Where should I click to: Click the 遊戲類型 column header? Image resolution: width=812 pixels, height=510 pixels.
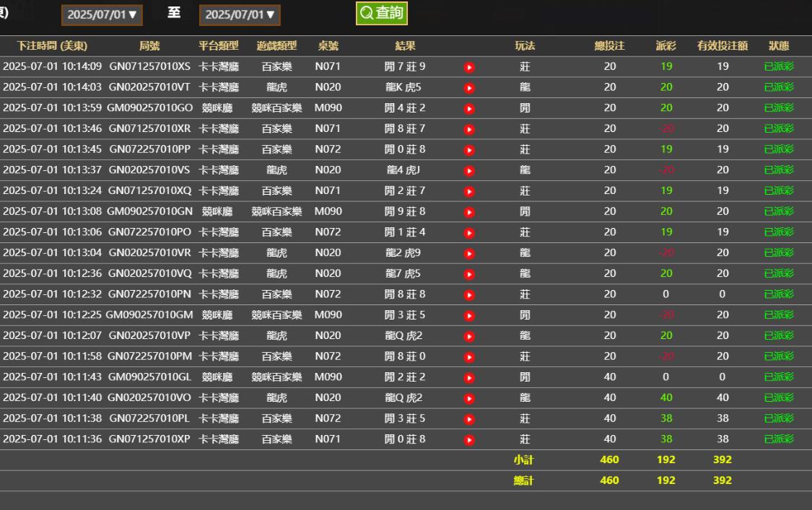276,46
